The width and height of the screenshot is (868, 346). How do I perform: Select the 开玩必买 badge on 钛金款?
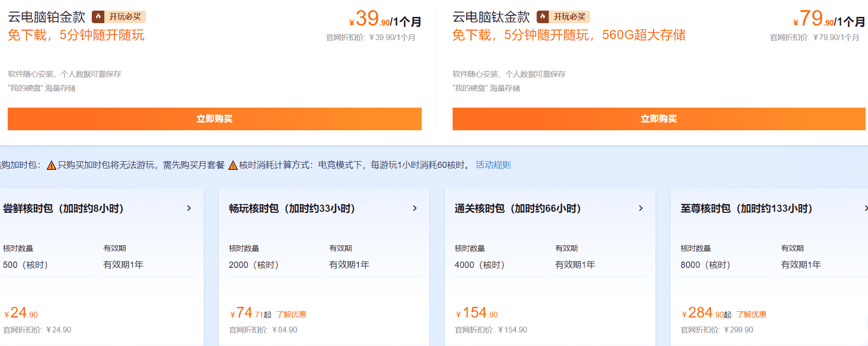click(569, 17)
